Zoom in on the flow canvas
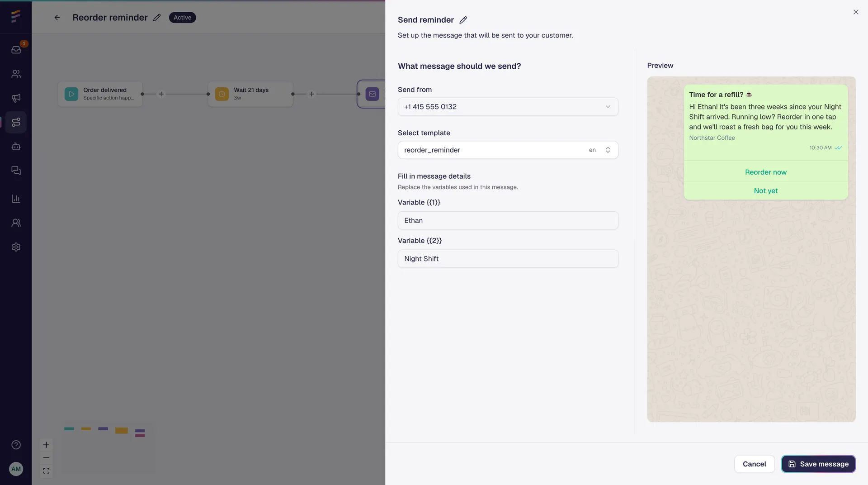 (46, 445)
